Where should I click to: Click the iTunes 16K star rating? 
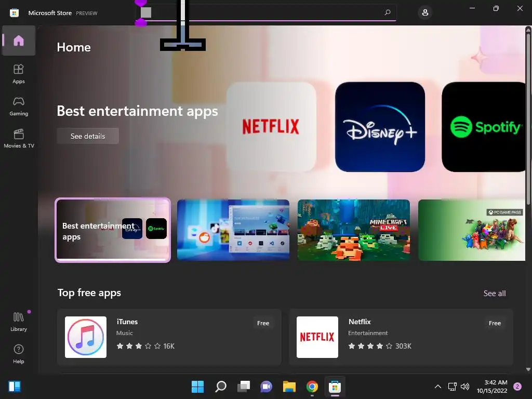coord(145,346)
